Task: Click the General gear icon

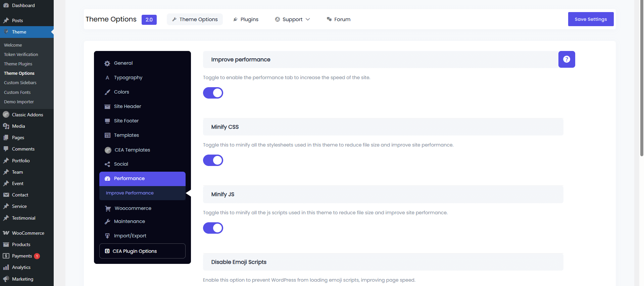Action: (107, 63)
